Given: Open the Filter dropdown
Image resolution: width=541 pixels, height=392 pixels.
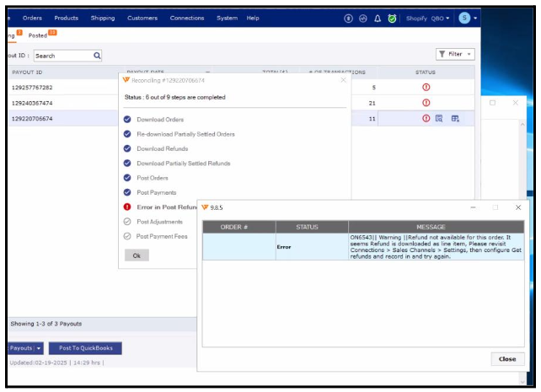Looking at the screenshot, I should 455,54.
